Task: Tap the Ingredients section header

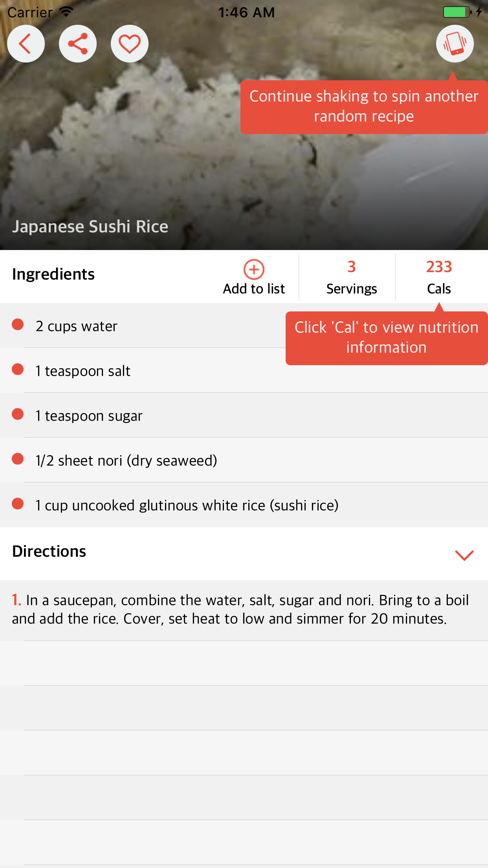Action: 53,274
